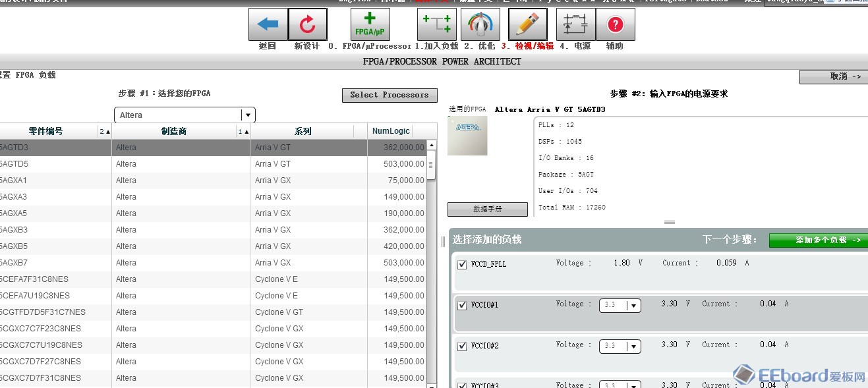Viewport: 868px width, 388px height.
Task: Toggle the VCCIO#2 load checkbox
Action: point(462,346)
